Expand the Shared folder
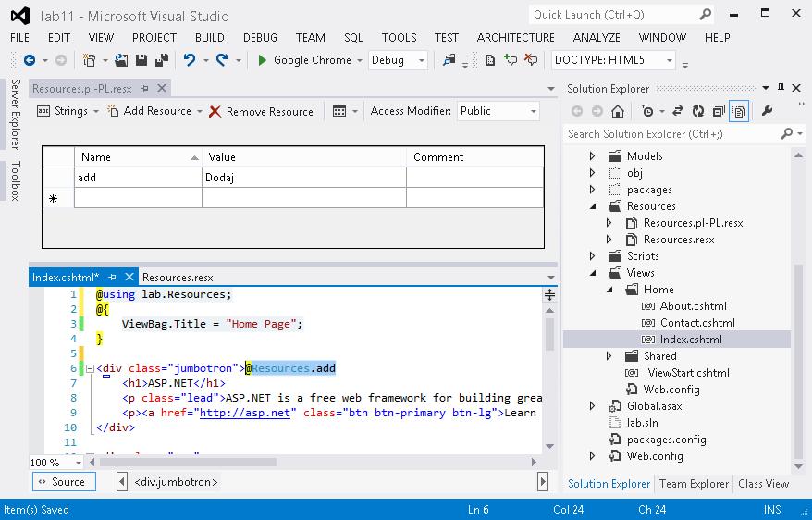812x520 pixels. 609,356
